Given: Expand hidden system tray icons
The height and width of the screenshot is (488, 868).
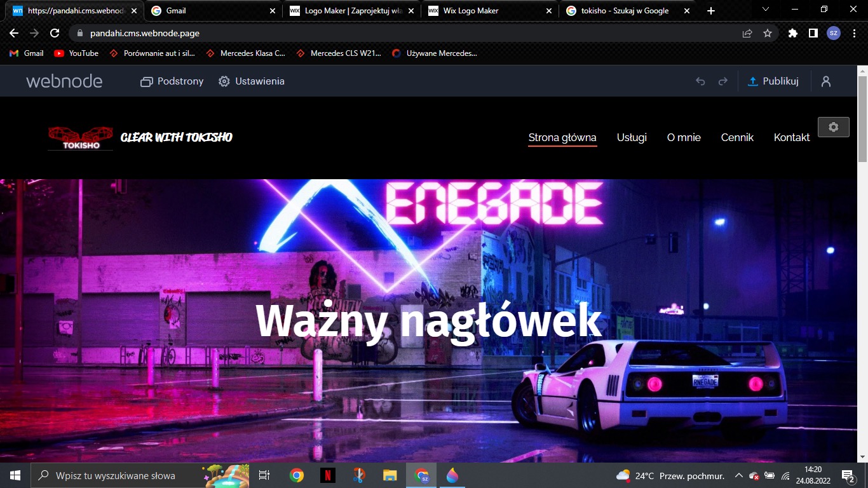Looking at the screenshot, I should (738, 475).
